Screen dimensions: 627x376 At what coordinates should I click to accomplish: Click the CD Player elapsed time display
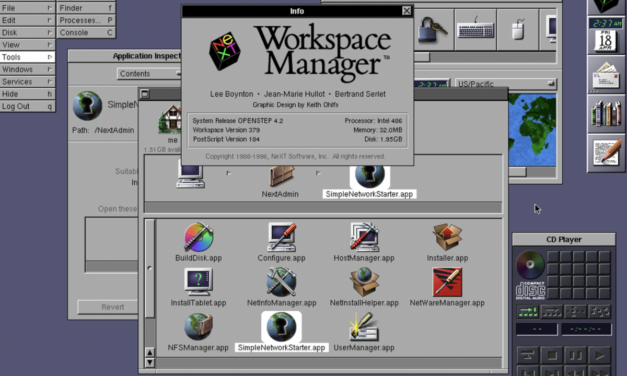click(586, 329)
